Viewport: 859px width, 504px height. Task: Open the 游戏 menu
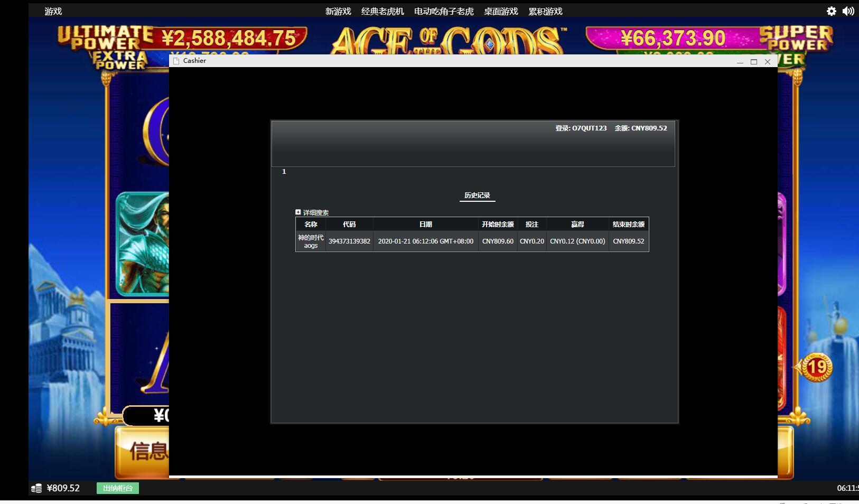point(53,11)
